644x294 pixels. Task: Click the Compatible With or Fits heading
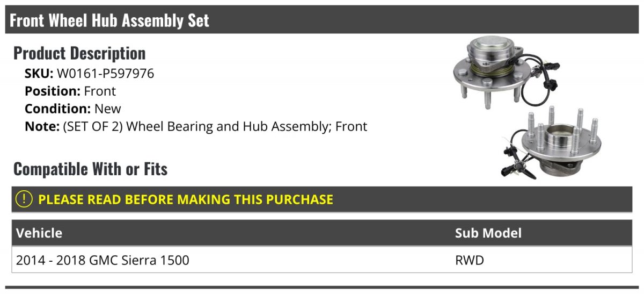[91, 169]
